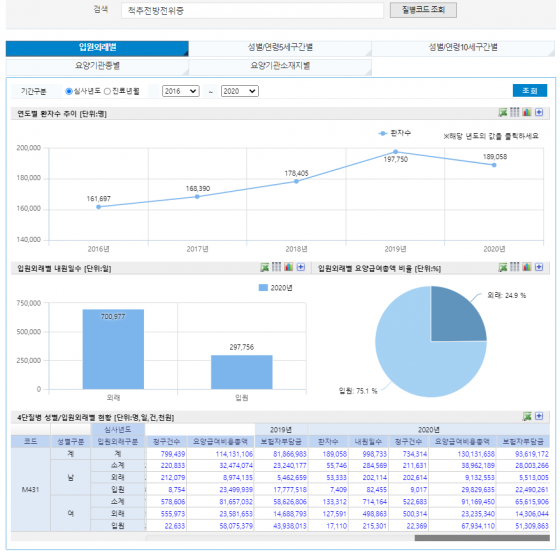Show pie chart cost ratio as table
The width and height of the screenshot is (560, 552).
click(x=514, y=267)
